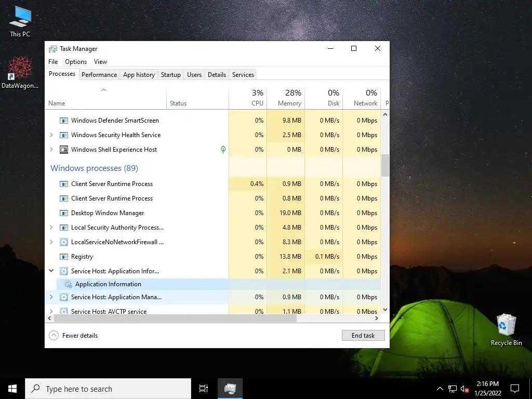The height and width of the screenshot is (399, 532).
Task: Select the Desktop Window Manager row
Action: (212, 213)
